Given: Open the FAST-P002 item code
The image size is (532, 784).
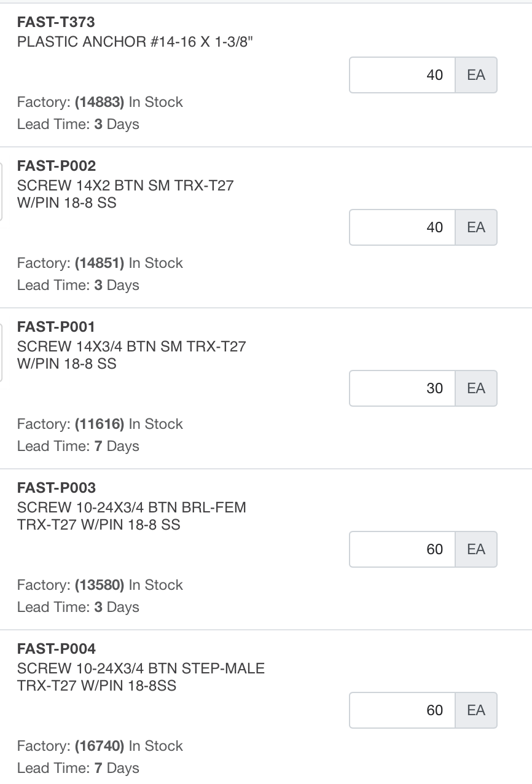Looking at the screenshot, I should point(57,166).
